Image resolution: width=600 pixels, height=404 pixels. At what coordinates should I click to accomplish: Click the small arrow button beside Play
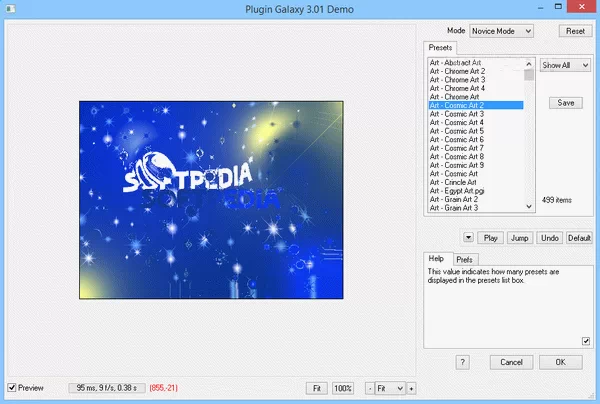click(x=469, y=238)
